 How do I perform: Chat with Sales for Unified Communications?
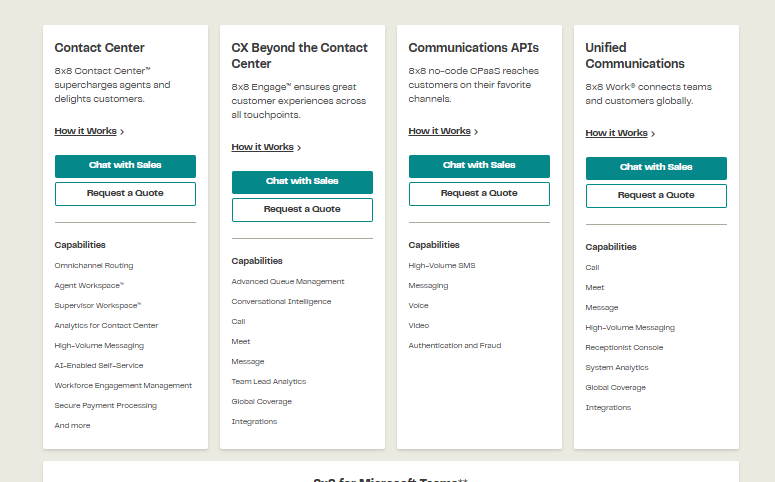656,168
